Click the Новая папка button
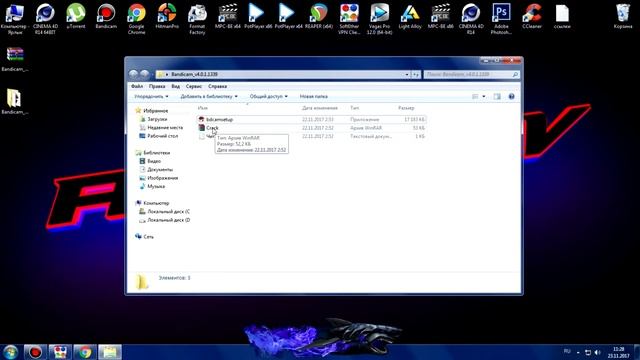640x360 pixels. click(x=313, y=96)
